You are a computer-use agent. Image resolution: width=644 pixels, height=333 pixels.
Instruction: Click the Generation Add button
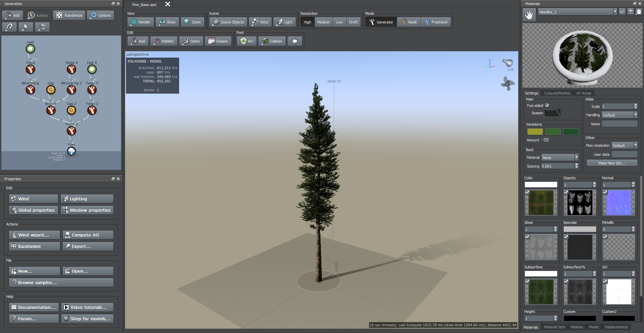[x=12, y=15]
